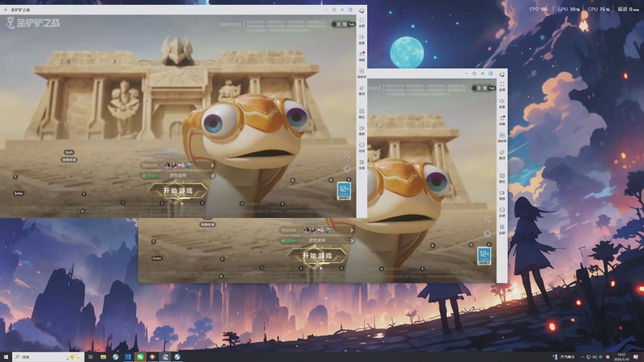Click the scissors icon in the front game window
This screenshot has width=644, height=362.
click(x=347, y=154)
